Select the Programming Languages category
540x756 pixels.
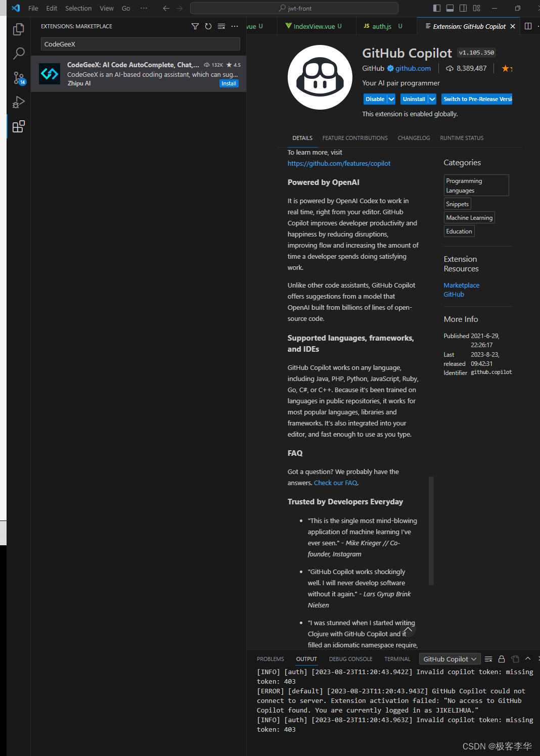click(476, 185)
